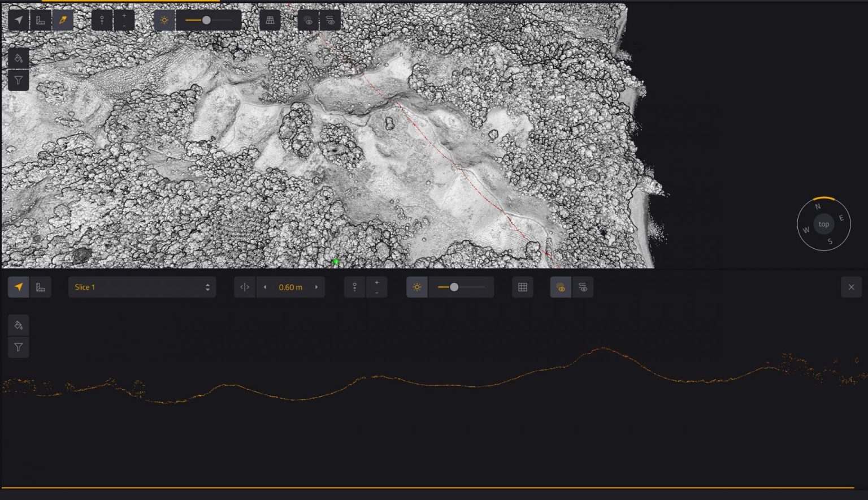This screenshot has height=500, width=868.
Task: Open the filter options in slice view
Action: 19,347
